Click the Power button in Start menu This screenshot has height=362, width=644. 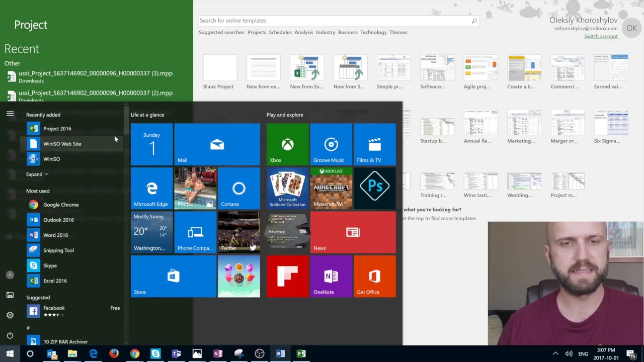click(10, 335)
